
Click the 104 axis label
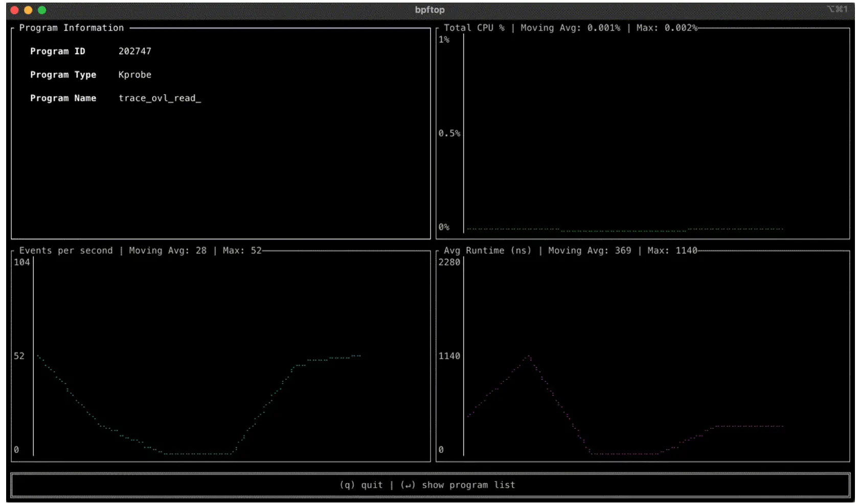point(22,262)
